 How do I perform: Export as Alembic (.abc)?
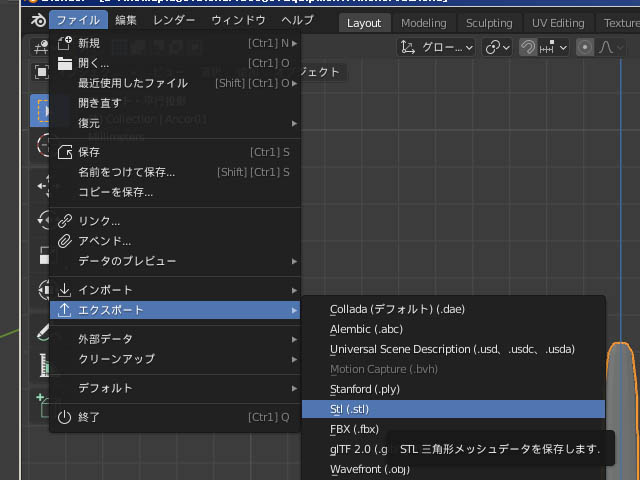453,329
